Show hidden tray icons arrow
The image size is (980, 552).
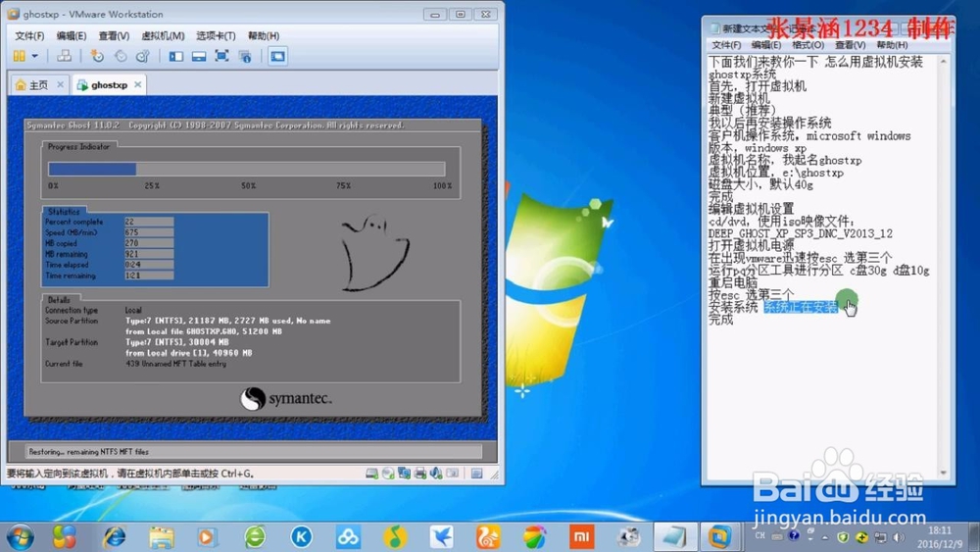(x=825, y=537)
